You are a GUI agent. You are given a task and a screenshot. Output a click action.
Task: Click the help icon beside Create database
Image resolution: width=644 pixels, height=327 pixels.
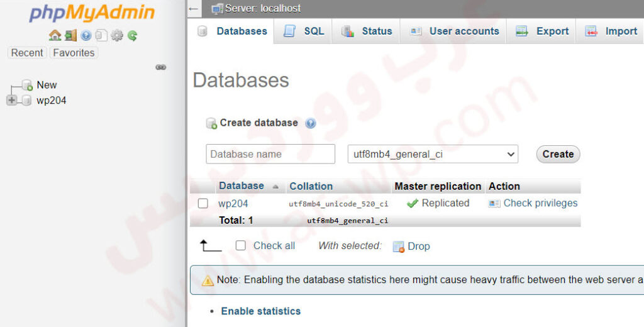310,123
